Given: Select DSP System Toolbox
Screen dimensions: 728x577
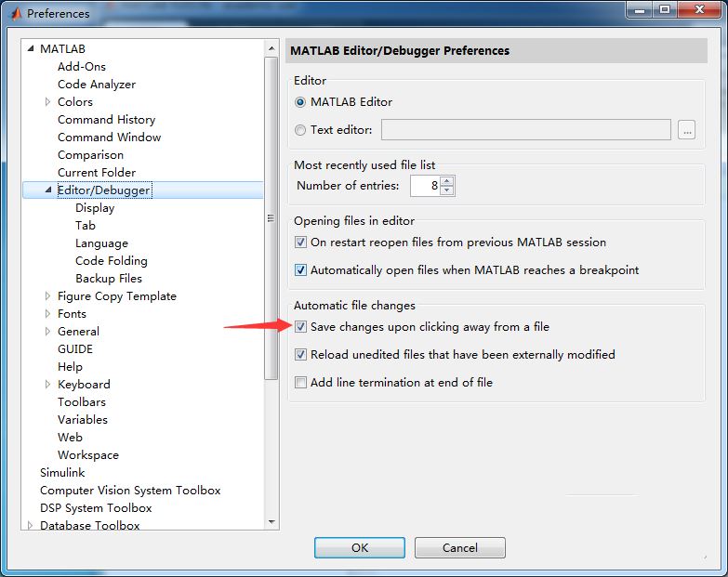Looking at the screenshot, I should (x=96, y=508).
